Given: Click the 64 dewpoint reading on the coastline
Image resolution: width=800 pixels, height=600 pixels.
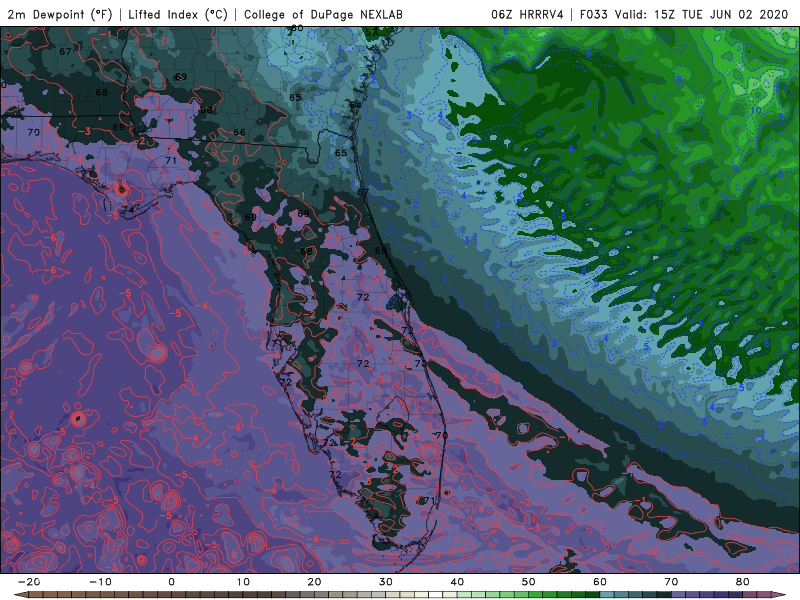Looking at the screenshot, I should click(x=356, y=105).
